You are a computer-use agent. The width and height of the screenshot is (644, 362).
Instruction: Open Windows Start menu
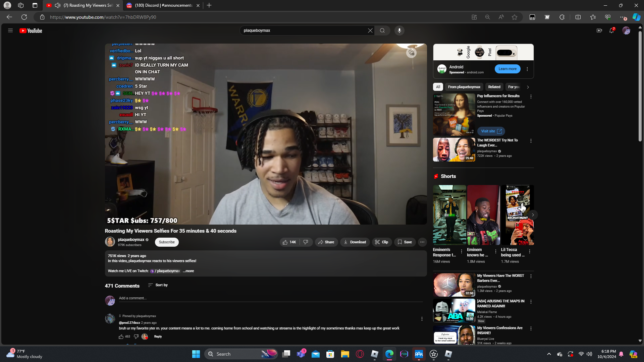pyautogui.click(x=196, y=354)
